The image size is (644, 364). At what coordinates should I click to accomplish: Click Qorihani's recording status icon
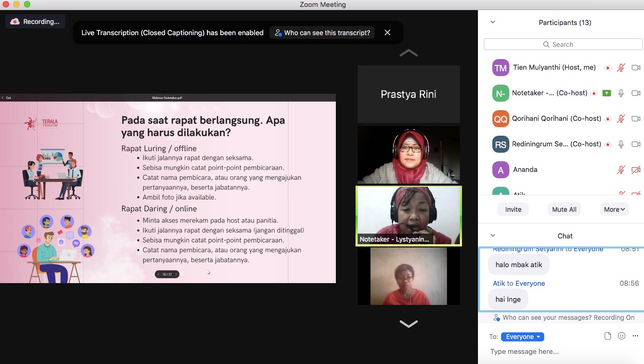click(x=607, y=119)
